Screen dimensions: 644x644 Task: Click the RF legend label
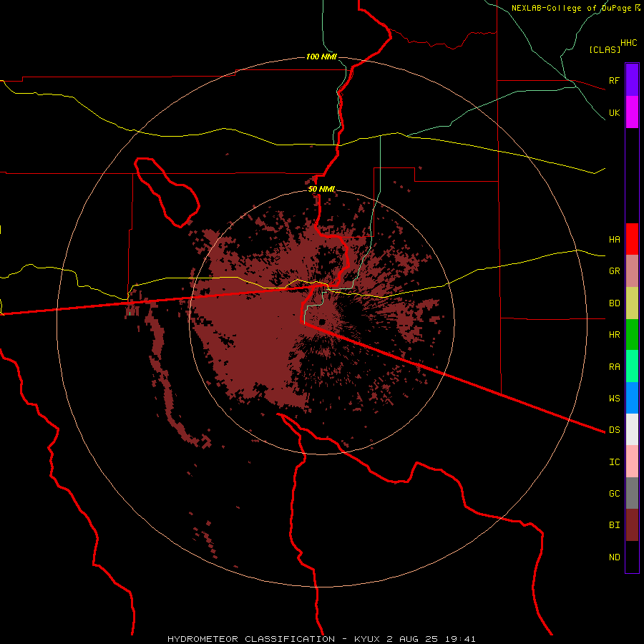coord(614,80)
